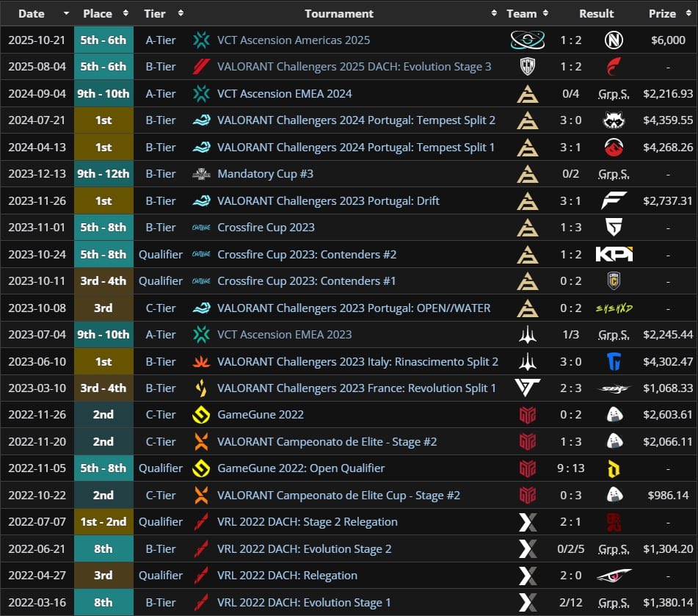Open Crossfire Cup 2023 tournament link
The image size is (698, 616).
(x=266, y=227)
